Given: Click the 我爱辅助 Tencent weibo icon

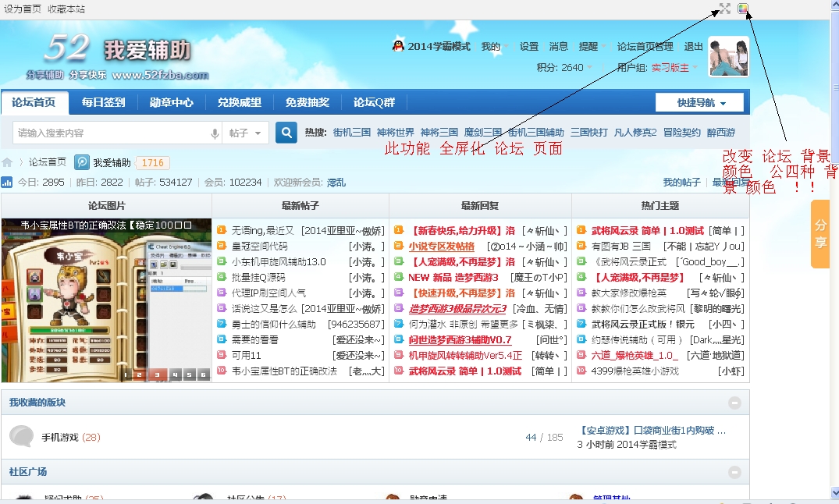Looking at the screenshot, I should (x=82, y=162).
